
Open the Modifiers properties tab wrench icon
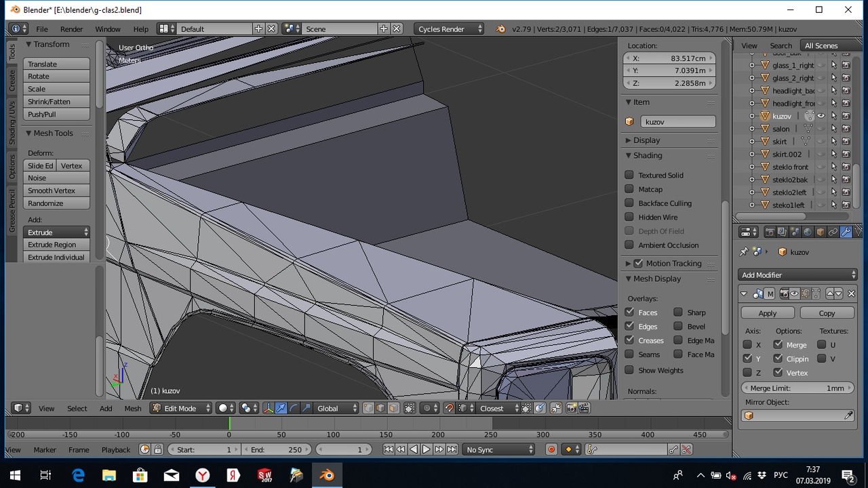pos(846,232)
